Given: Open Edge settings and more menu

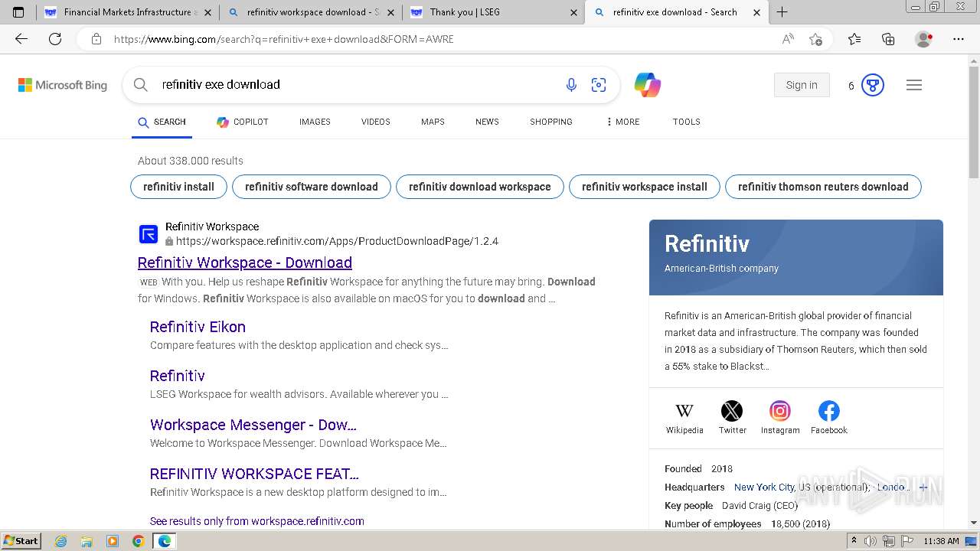Looking at the screenshot, I should 959,39.
